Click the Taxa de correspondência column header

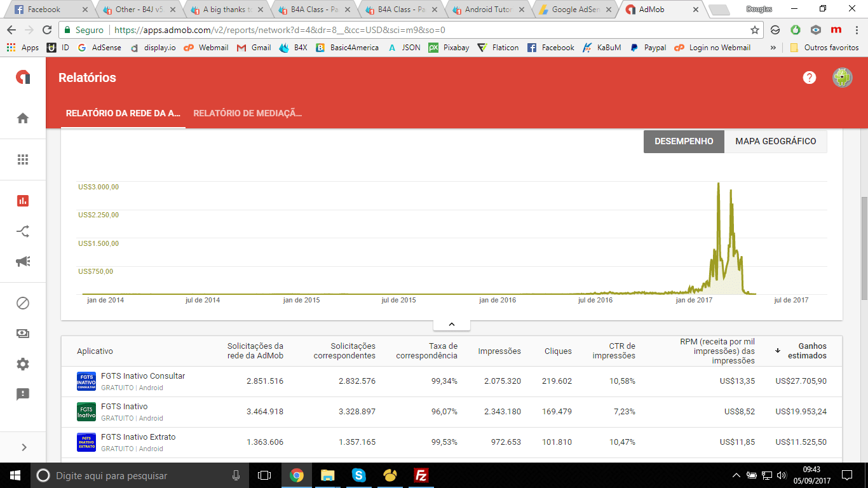click(x=426, y=351)
